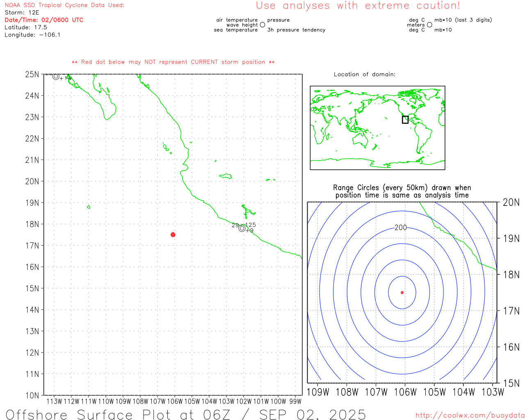Open the coolwx.com/buoydata URL
The width and height of the screenshot is (525, 420).
click(470, 415)
